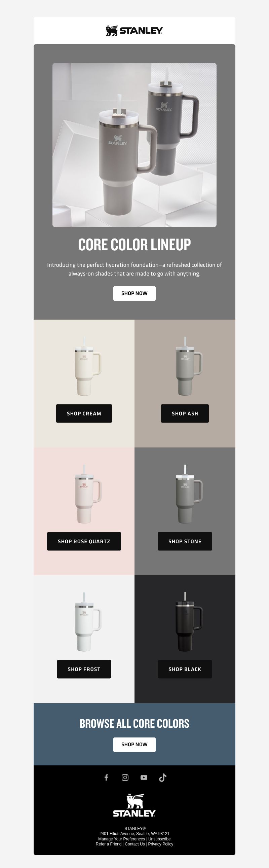Open the Manage Your Preferences link
This screenshot has height=868, width=269.
coord(121,839)
